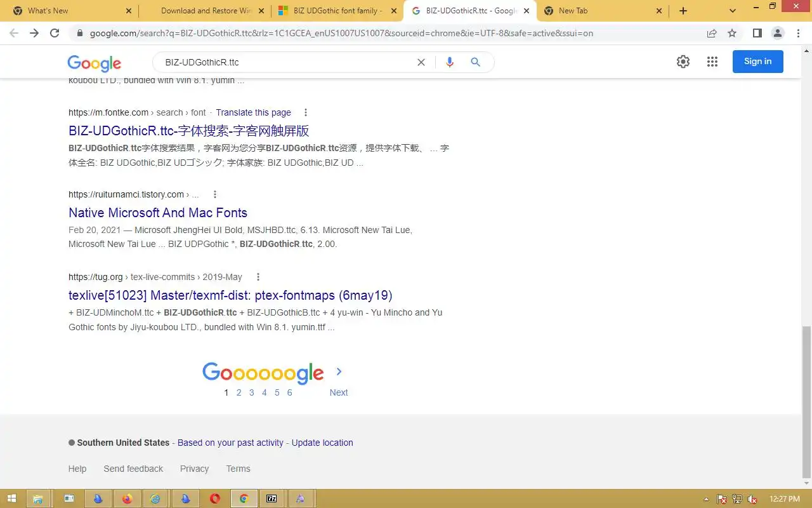Close the New Tab tab
The height and width of the screenshot is (508, 812).
[658, 11]
